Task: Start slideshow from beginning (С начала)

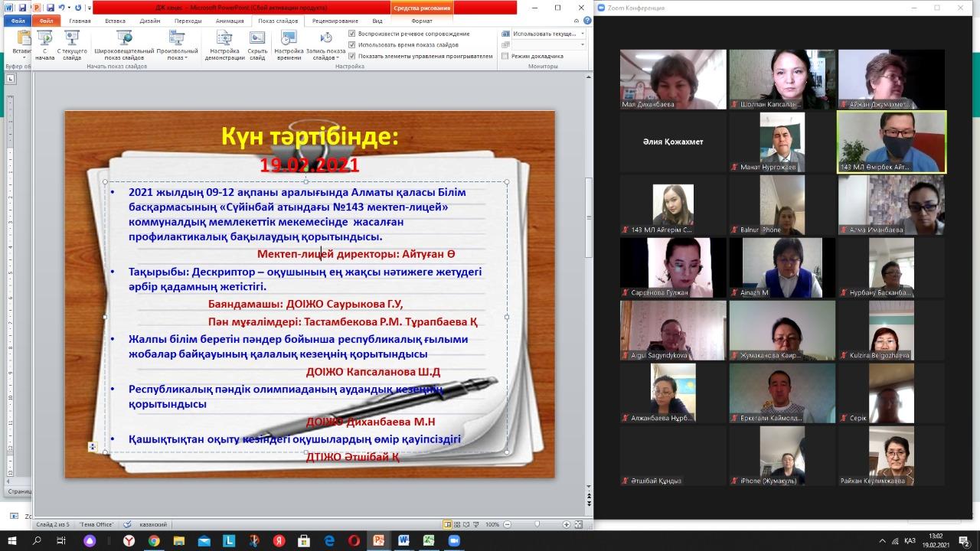Action: tap(44, 44)
